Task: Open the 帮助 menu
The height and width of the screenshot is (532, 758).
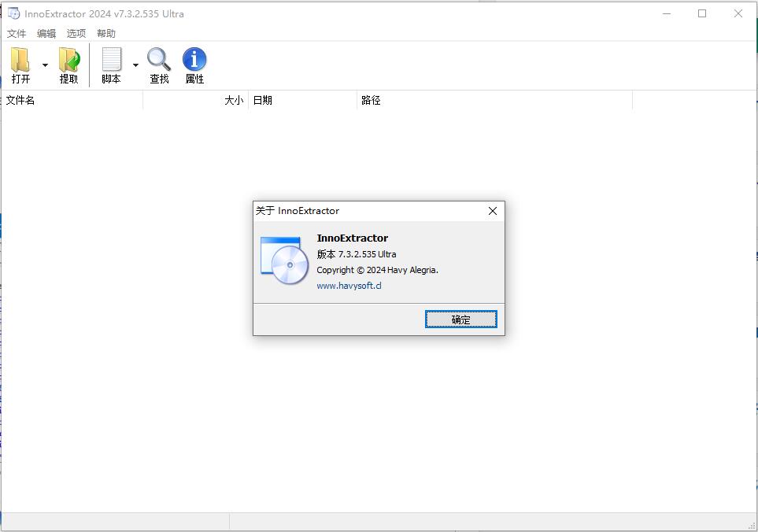Action: click(x=106, y=33)
